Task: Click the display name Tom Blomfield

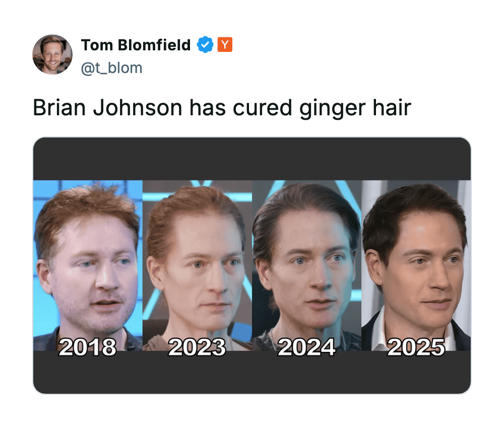Action: [x=136, y=45]
